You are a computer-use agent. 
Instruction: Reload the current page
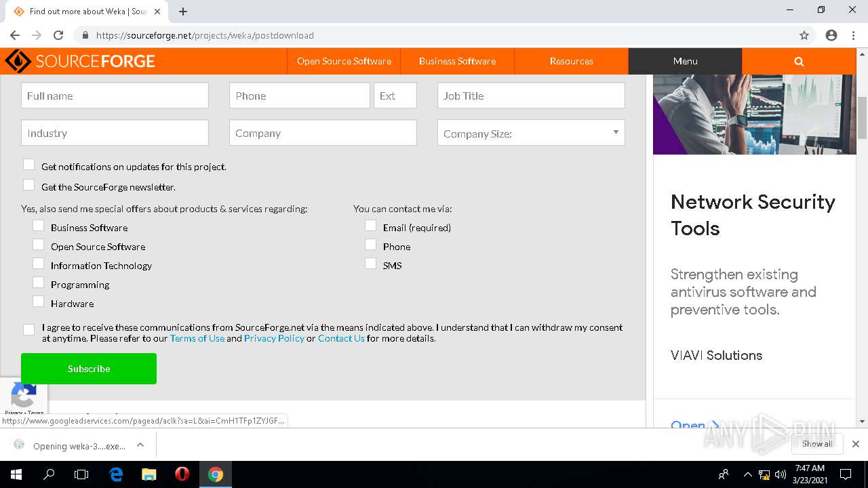pos(58,35)
